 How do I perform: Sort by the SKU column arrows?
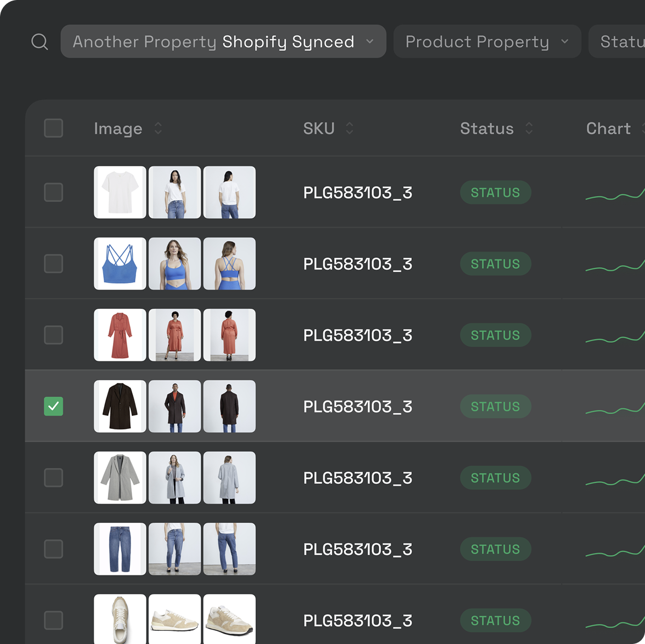pyautogui.click(x=349, y=128)
